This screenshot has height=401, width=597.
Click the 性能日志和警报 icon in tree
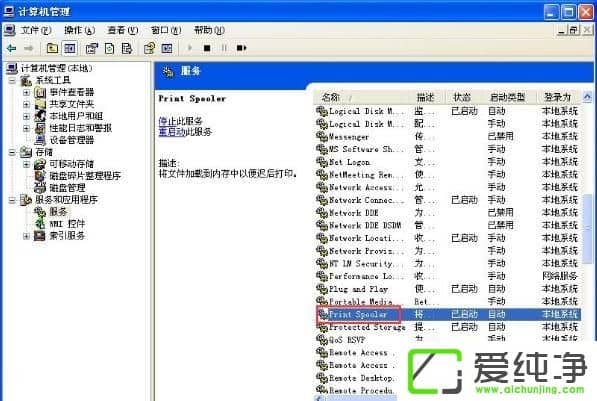40,128
